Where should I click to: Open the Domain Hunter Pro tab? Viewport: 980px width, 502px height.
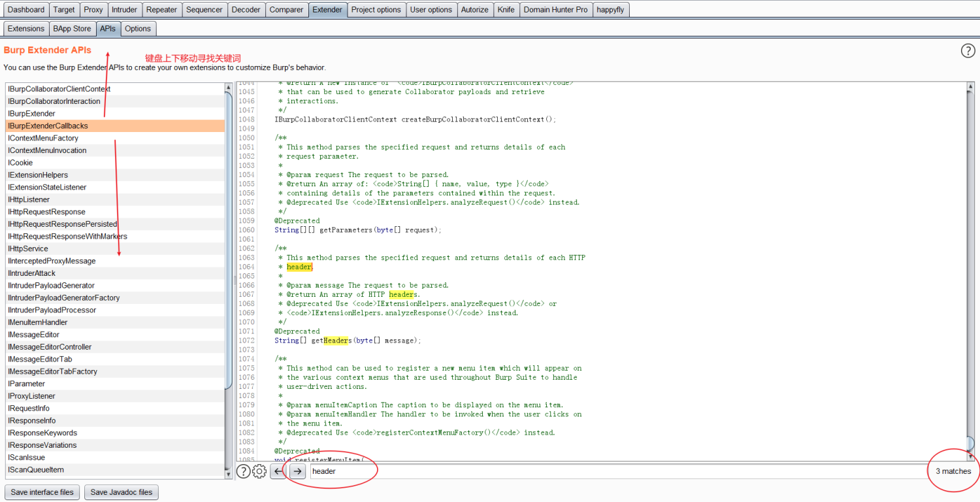(x=556, y=10)
